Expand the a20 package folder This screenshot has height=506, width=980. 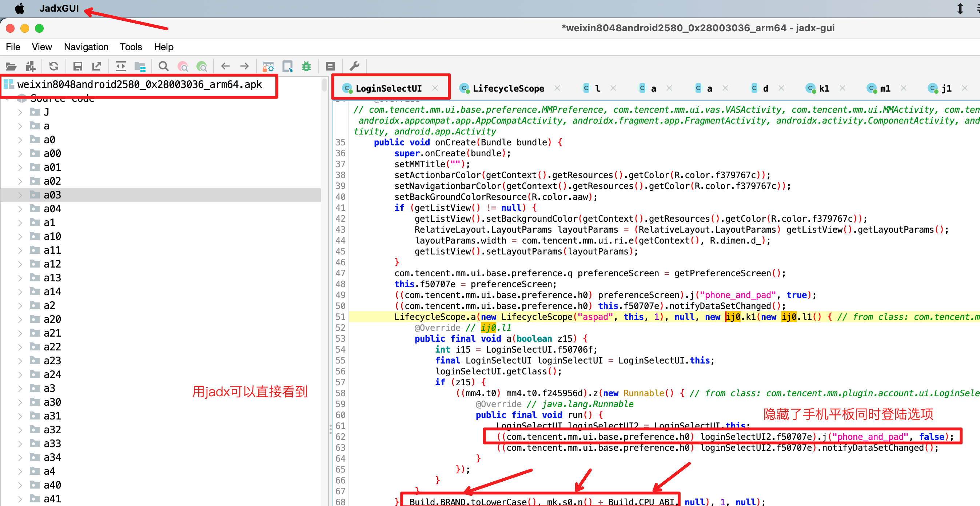coord(20,319)
